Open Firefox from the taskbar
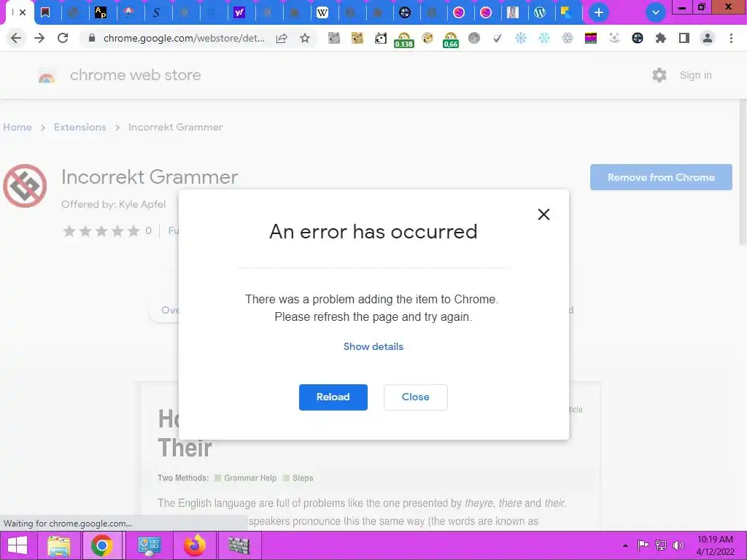 pyautogui.click(x=194, y=545)
